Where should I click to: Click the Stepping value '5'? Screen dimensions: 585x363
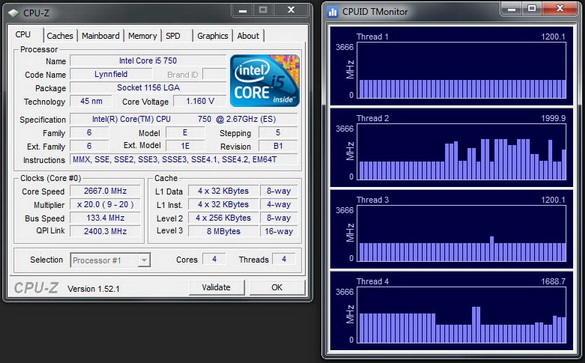[278, 132]
